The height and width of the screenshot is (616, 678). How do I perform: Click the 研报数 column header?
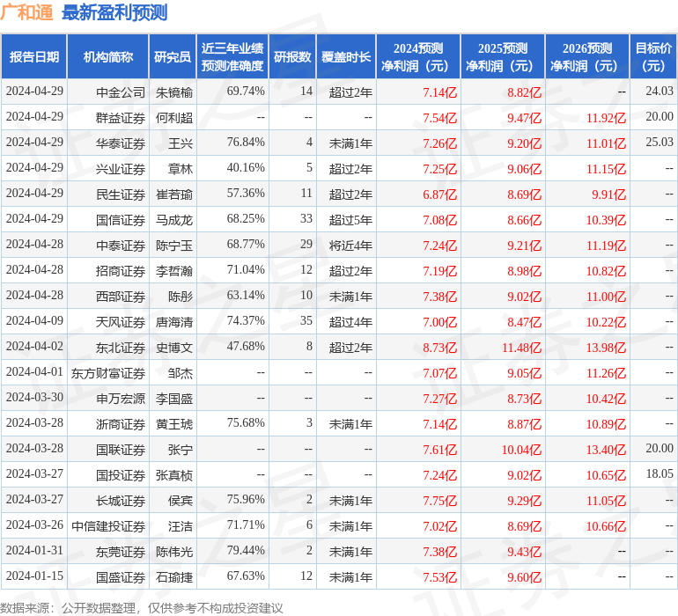[x=292, y=56]
